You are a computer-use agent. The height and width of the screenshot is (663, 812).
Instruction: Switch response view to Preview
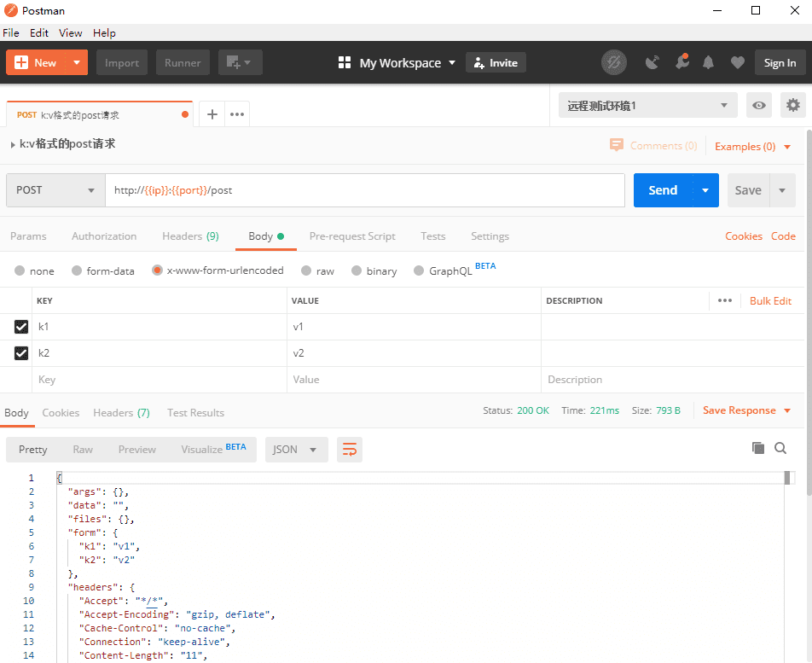click(x=136, y=450)
